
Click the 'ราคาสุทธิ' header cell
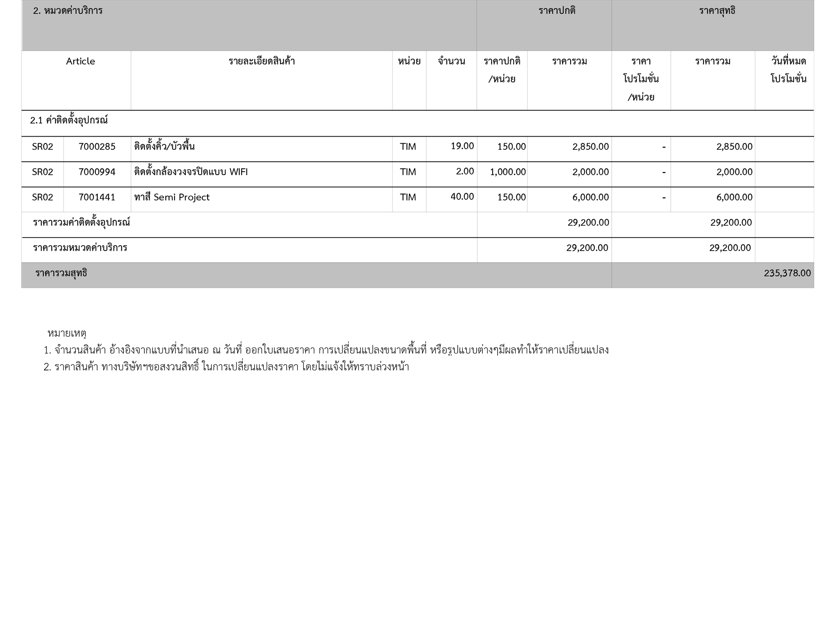717,11
